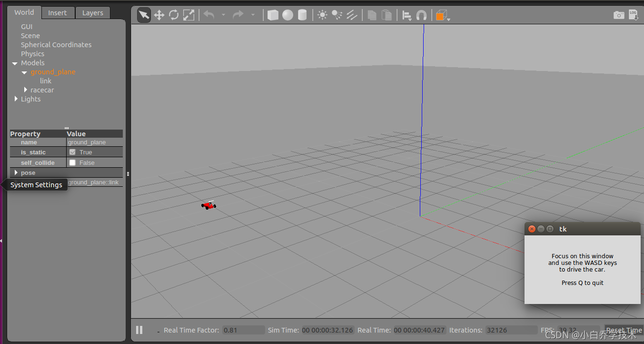Click the ground_plane name value field
Screen dimensions: 644x344
[95, 142]
